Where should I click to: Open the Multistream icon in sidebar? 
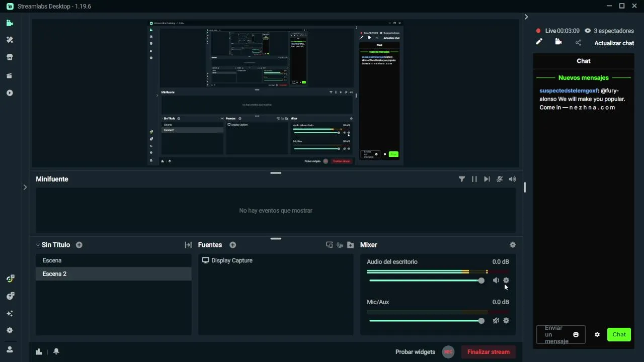[x=10, y=296]
